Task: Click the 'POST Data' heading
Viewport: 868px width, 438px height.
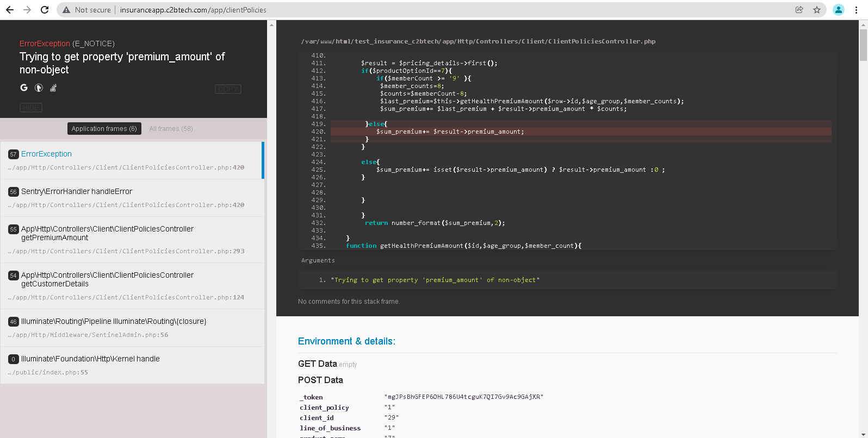Action: coord(320,380)
